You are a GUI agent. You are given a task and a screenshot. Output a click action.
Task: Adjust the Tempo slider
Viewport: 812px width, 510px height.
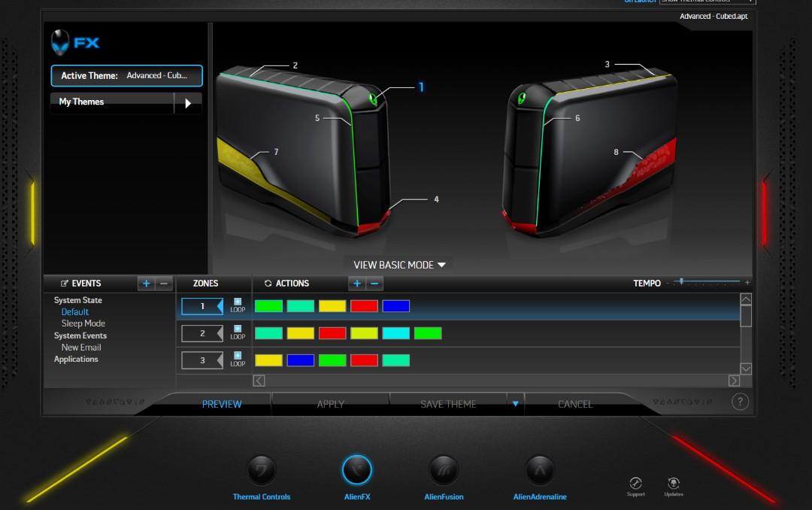[x=681, y=281]
